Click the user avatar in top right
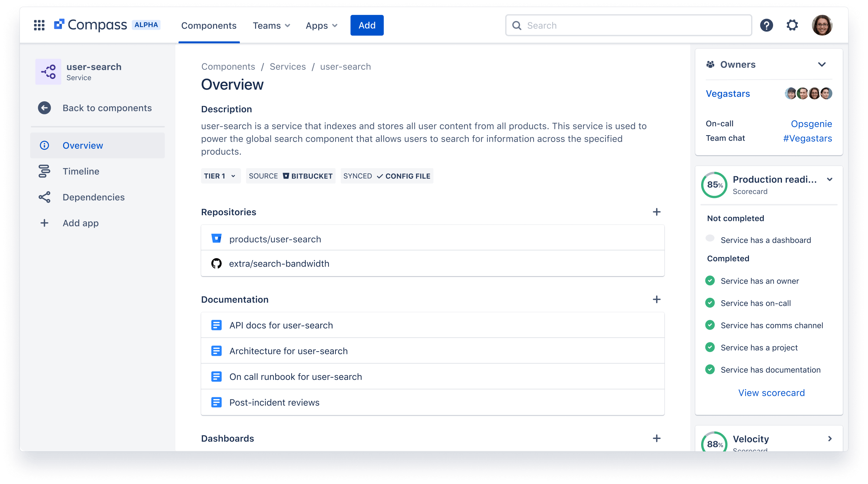868x484 pixels. pyautogui.click(x=823, y=25)
